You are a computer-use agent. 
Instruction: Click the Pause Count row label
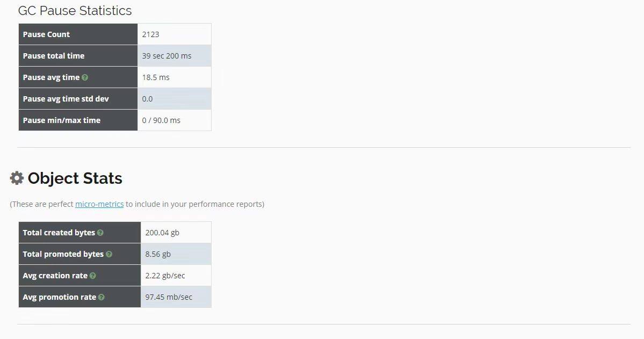[x=46, y=34]
